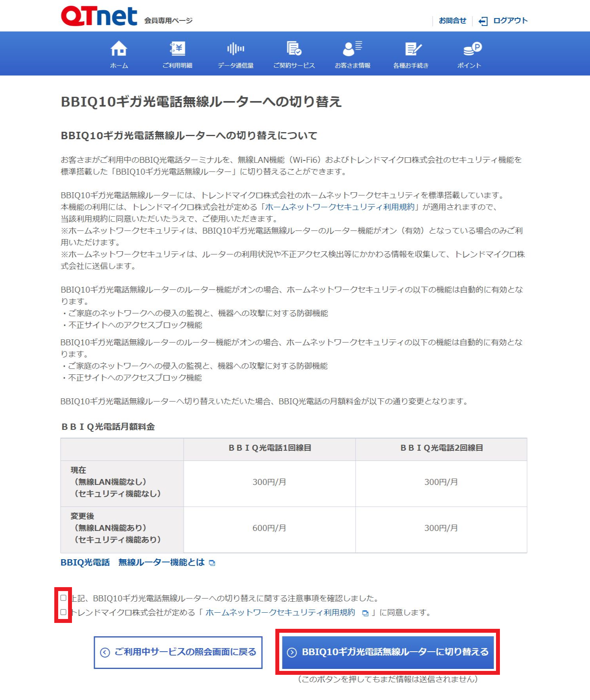The width and height of the screenshot is (590, 700).
Task: Select ご利用明細 menu label
Action: pos(177,66)
